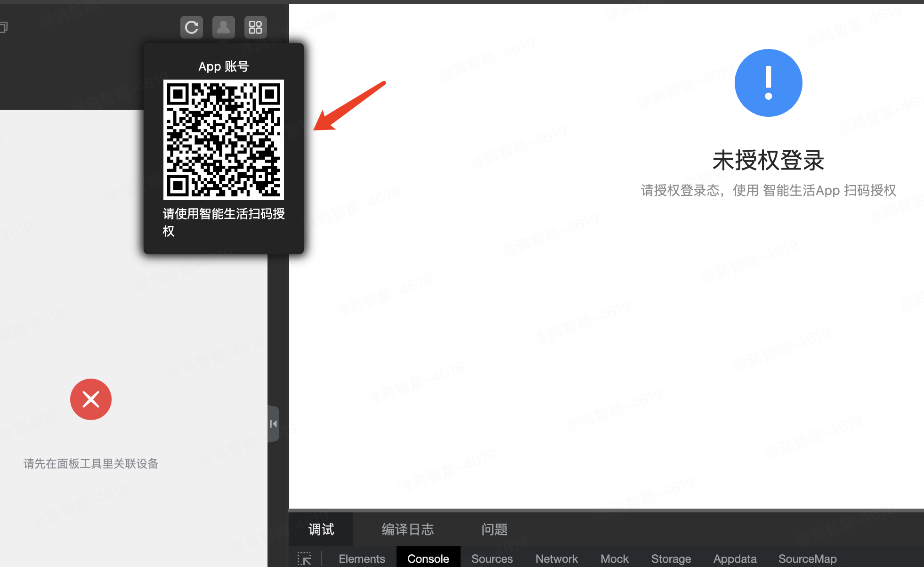Click the element inspector selector icon
924x567 pixels.
click(x=304, y=559)
